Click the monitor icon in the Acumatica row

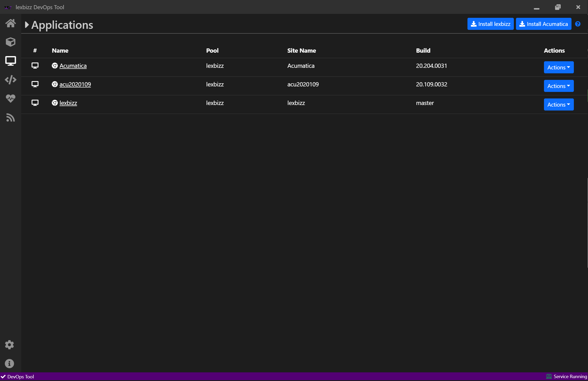(x=35, y=65)
